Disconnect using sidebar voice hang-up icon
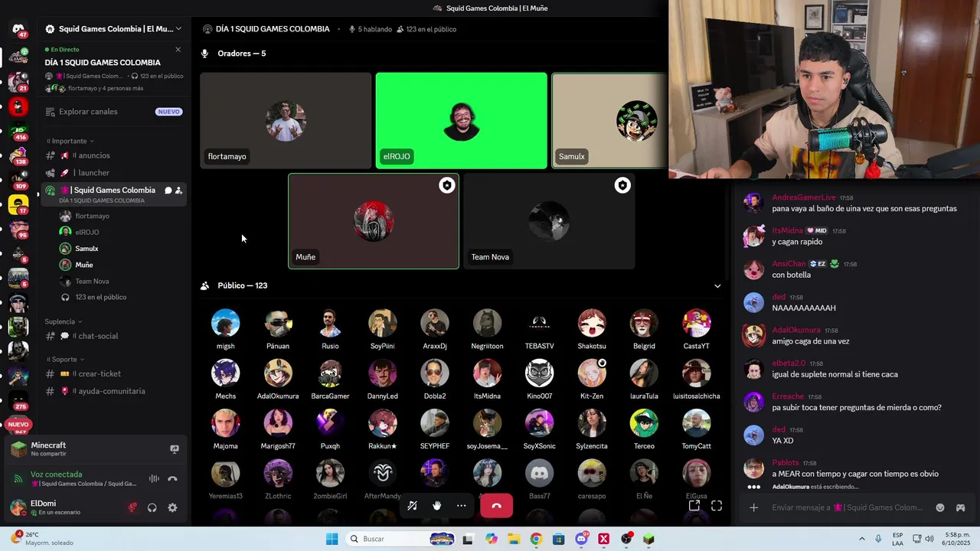This screenshot has width=980, height=551. (172, 479)
